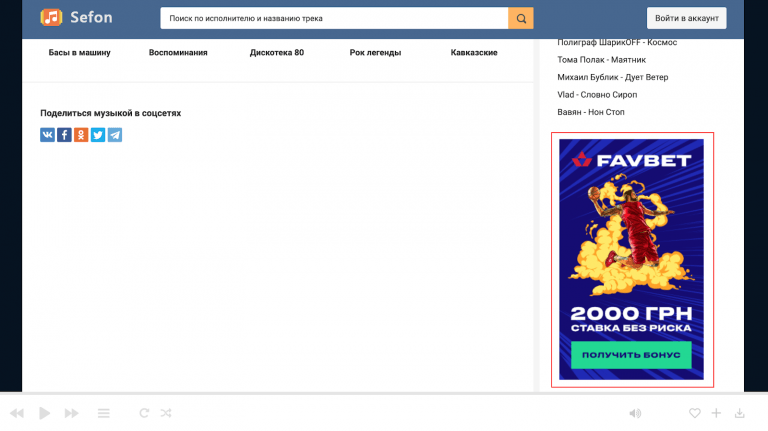Open track Вавян - Нон Стоп
The image size is (768, 431).
pos(591,112)
